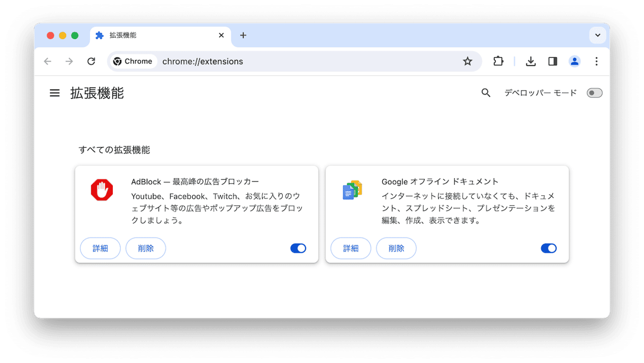The image size is (644, 363).
Task: Click the search extensions magnifier icon
Action: tap(486, 93)
